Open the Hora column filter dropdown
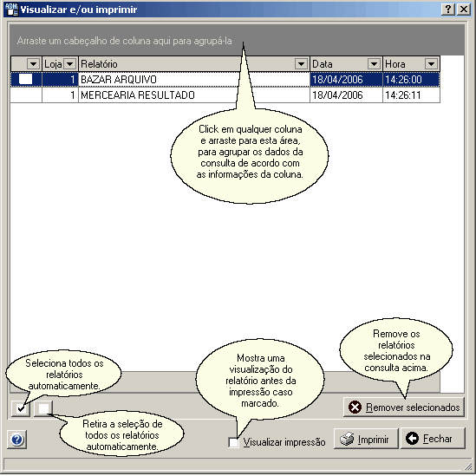 coord(432,64)
